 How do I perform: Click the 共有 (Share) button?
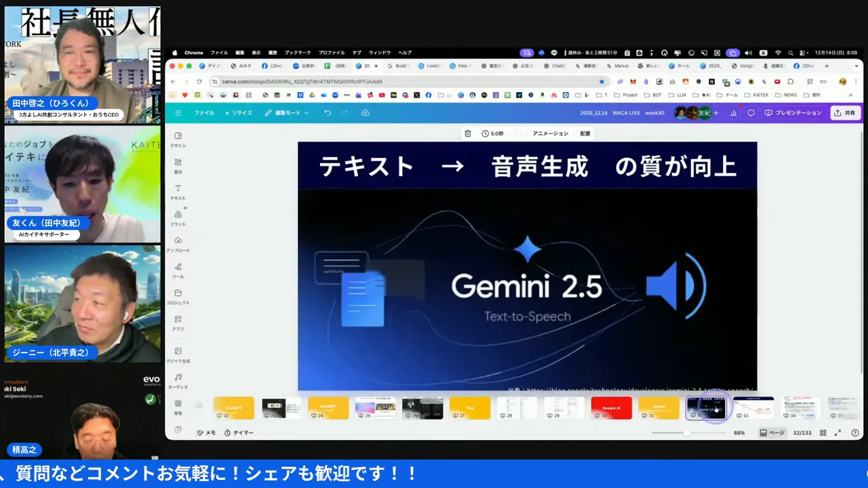(x=845, y=113)
